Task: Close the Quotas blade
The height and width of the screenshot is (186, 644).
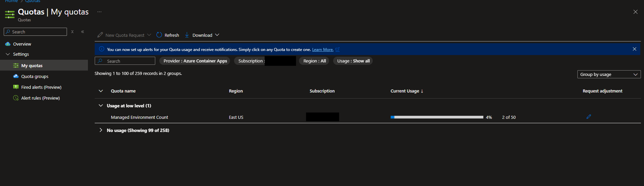Action: coord(635,12)
